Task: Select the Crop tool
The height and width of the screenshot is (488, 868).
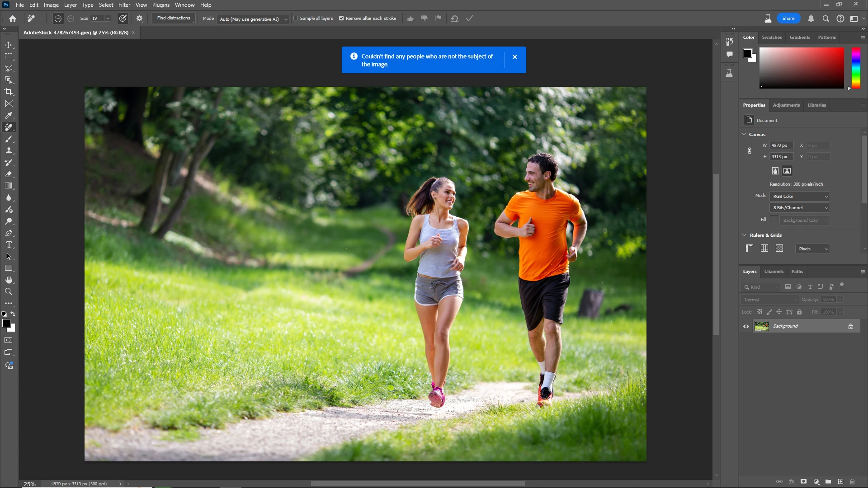Action: tap(9, 92)
